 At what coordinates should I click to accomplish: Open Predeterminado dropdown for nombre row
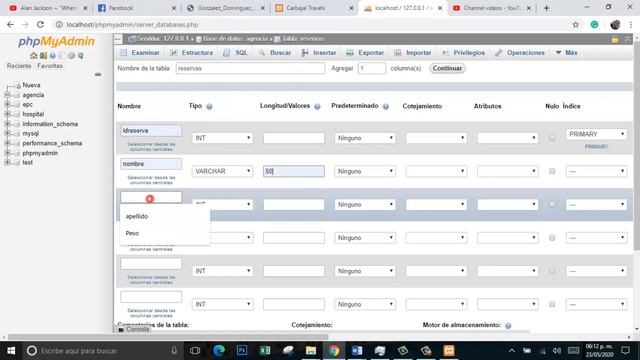pyautogui.click(x=365, y=171)
